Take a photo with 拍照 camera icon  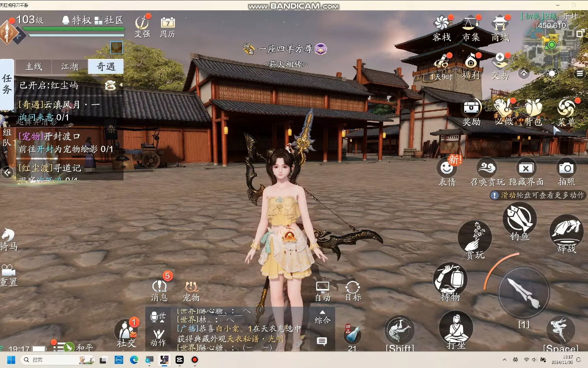pyautogui.click(x=566, y=172)
